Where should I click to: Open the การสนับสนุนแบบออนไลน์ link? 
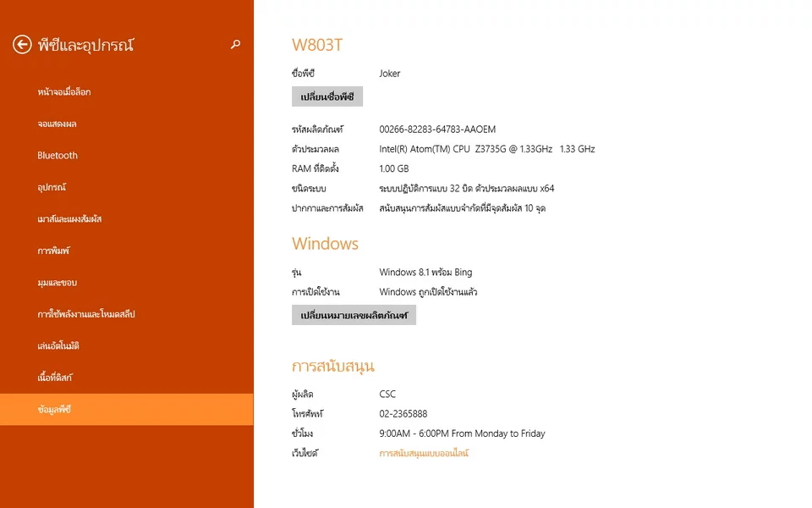coord(424,453)
